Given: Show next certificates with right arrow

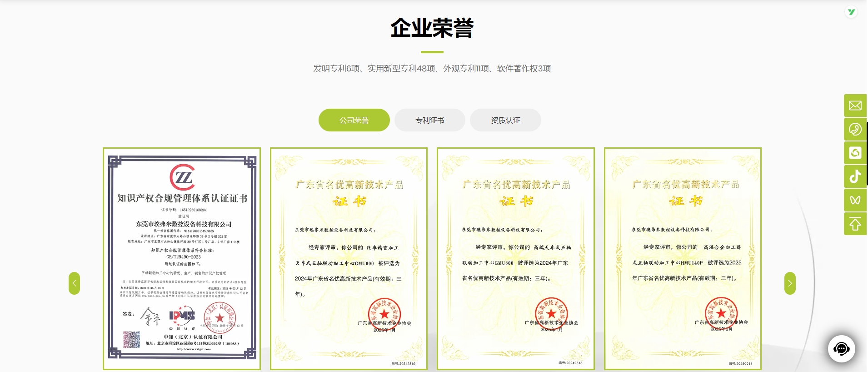Looking at the screenshot, I should coord(790,283).
